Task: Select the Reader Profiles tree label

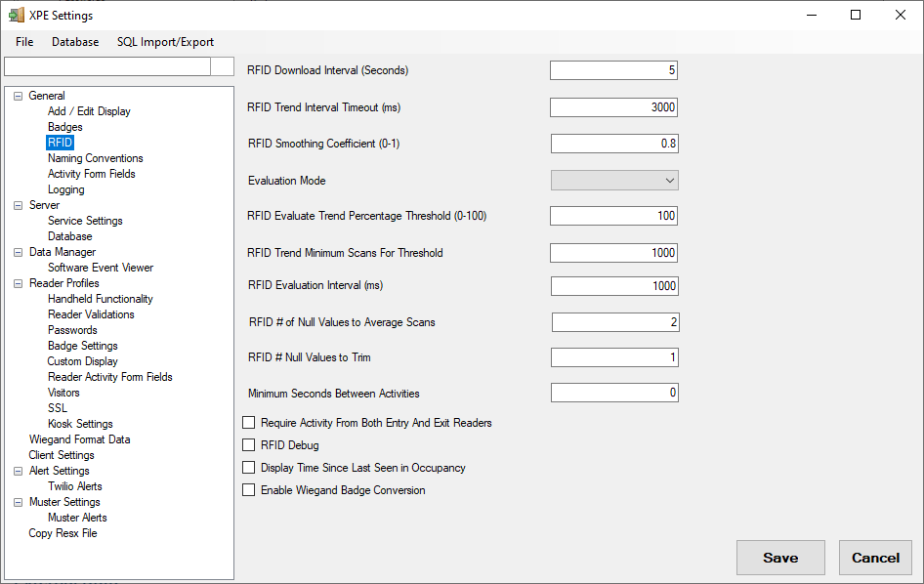Action: (x=64, y=283)
